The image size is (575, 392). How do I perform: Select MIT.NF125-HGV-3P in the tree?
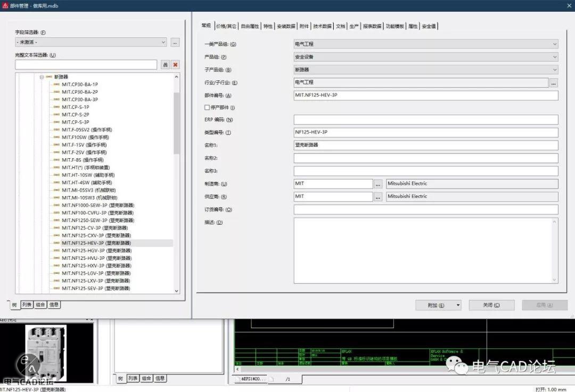pyautogui.click(x=96, y=251)
